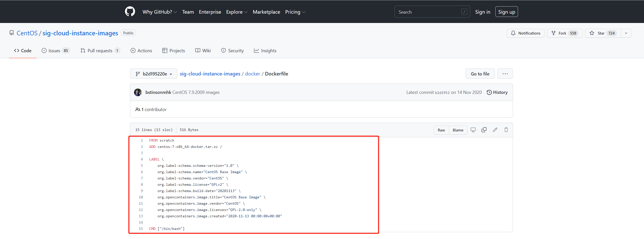644x239 pixels.
Task: Click line number 1
Action: point(142,140)
